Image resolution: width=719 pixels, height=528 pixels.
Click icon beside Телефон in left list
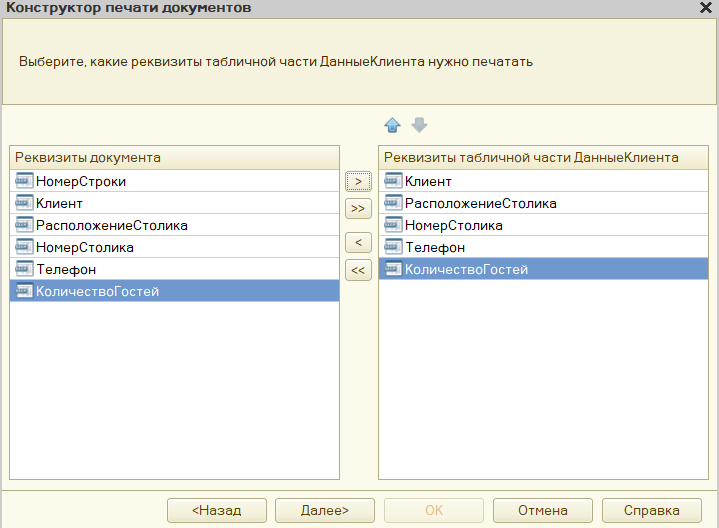(x=24, y=270)
